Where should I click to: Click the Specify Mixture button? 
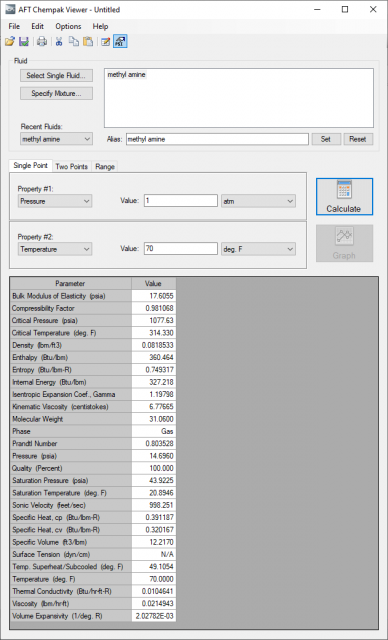[56, 93]
